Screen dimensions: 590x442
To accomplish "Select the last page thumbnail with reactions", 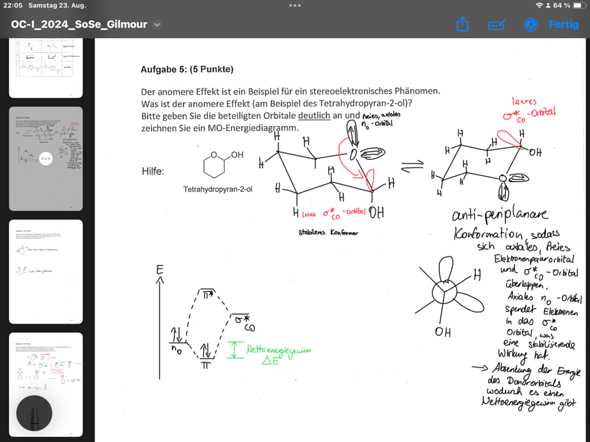I will point(46,384).
